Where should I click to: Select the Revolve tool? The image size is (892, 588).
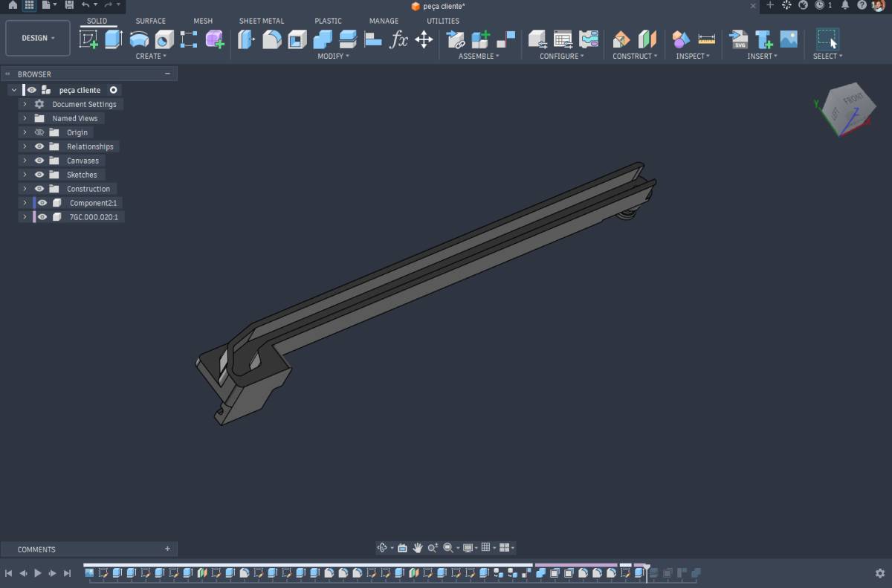click(x=139, y=39)
